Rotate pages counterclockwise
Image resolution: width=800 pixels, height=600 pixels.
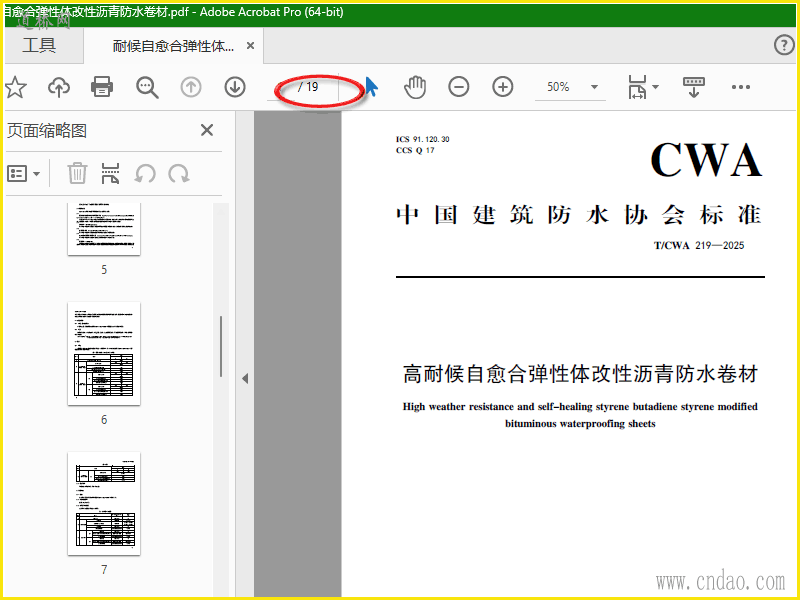pyautogui.click(x=145, y=174)
